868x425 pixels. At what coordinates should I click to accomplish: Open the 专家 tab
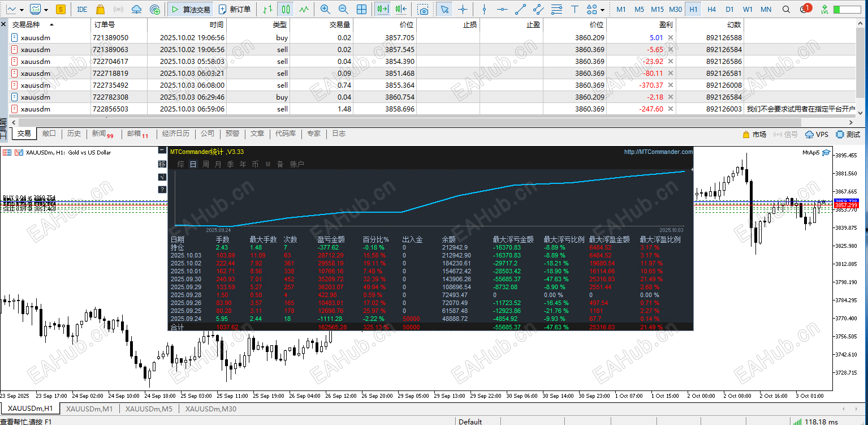(x=314, y=134)
